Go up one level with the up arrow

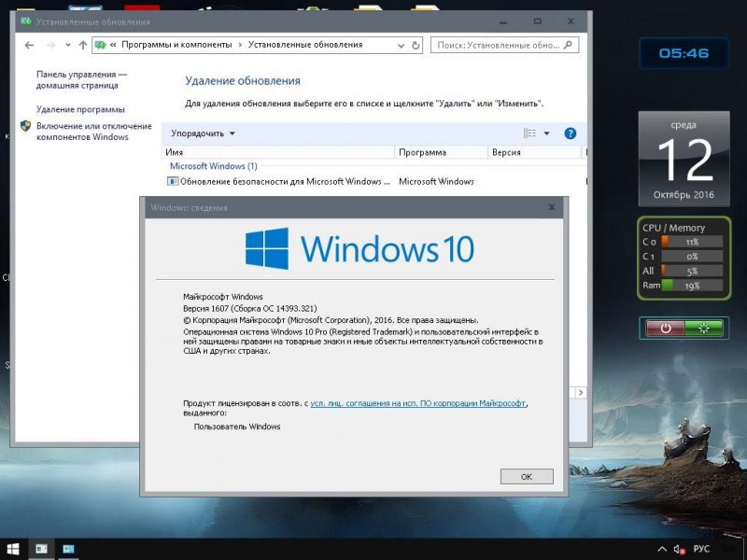click(83, 45)
